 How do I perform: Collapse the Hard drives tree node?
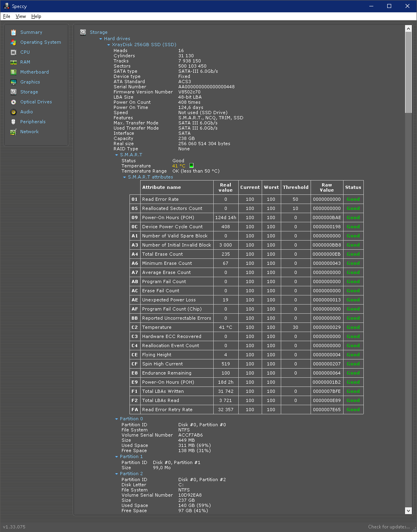click(100, 39)
